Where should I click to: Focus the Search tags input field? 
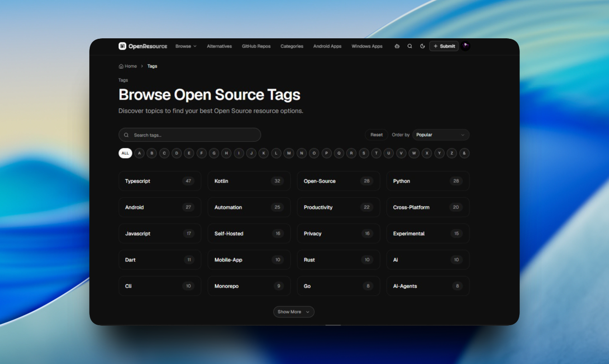point(189,135)
